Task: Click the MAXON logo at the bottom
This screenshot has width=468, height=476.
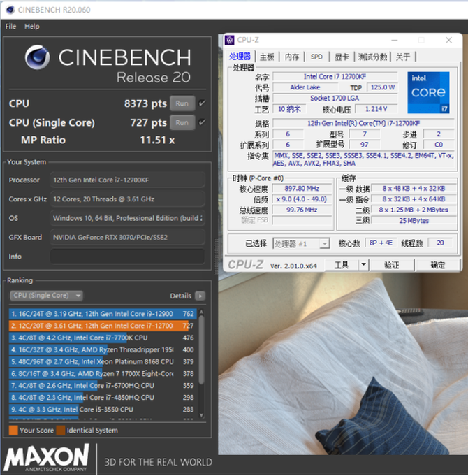Action: click(x=46, y=459)
